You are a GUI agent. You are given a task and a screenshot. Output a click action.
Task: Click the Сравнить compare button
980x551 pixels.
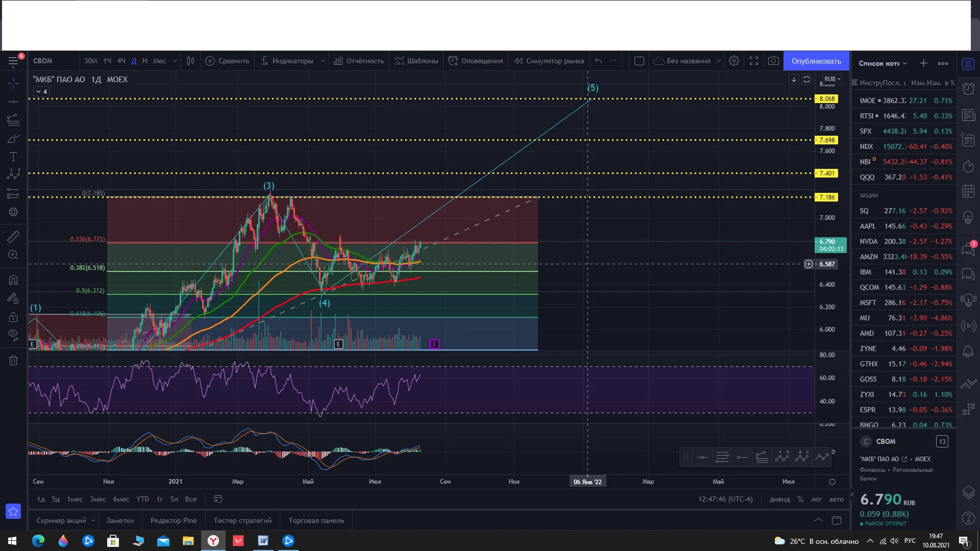[x=227, y=61]
